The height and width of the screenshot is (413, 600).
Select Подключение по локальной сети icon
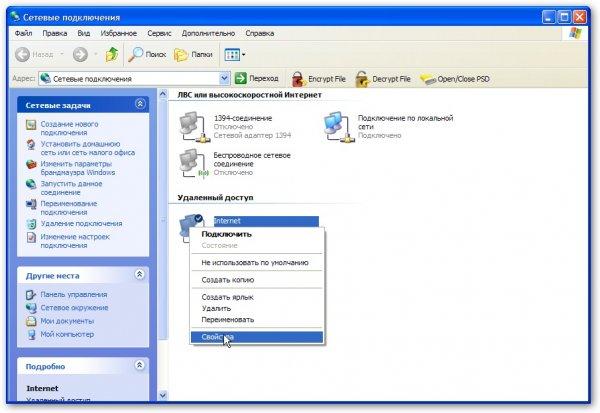click(x=339, y=126)
